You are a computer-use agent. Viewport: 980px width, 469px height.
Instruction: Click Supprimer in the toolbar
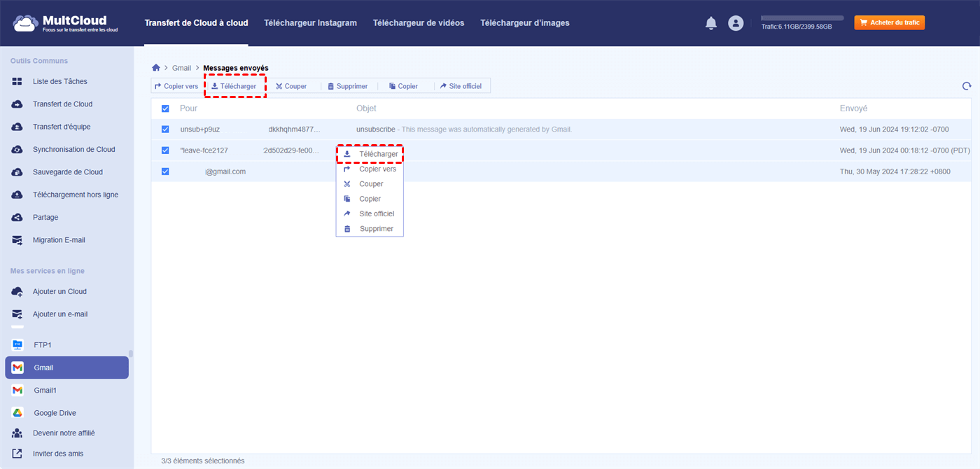pos(347,86)
